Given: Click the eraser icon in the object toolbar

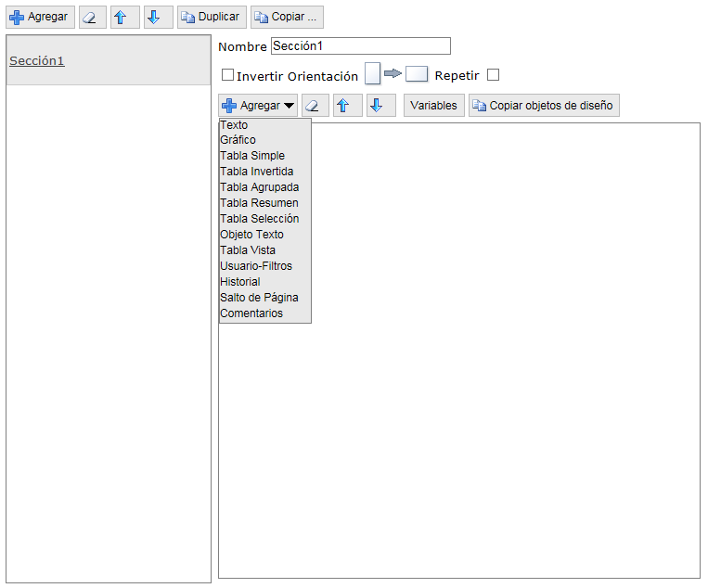Looking at the screenshot, I should (315, 106).
